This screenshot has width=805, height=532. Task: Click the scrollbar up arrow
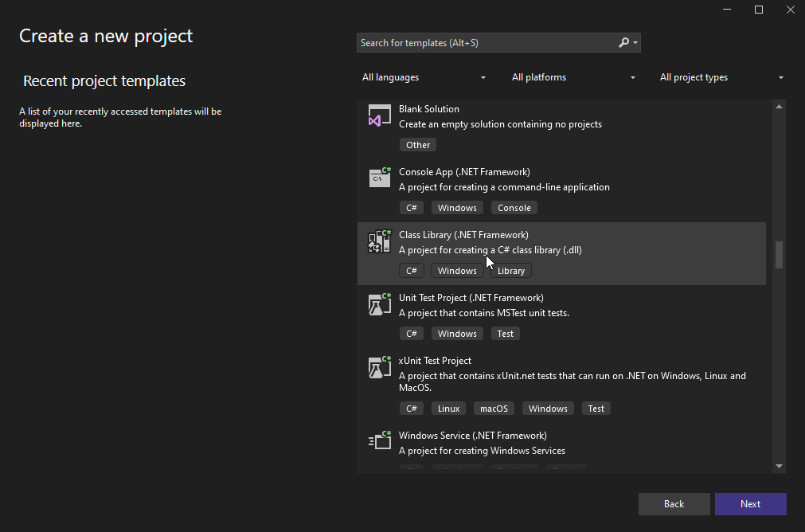pos(779,107)
